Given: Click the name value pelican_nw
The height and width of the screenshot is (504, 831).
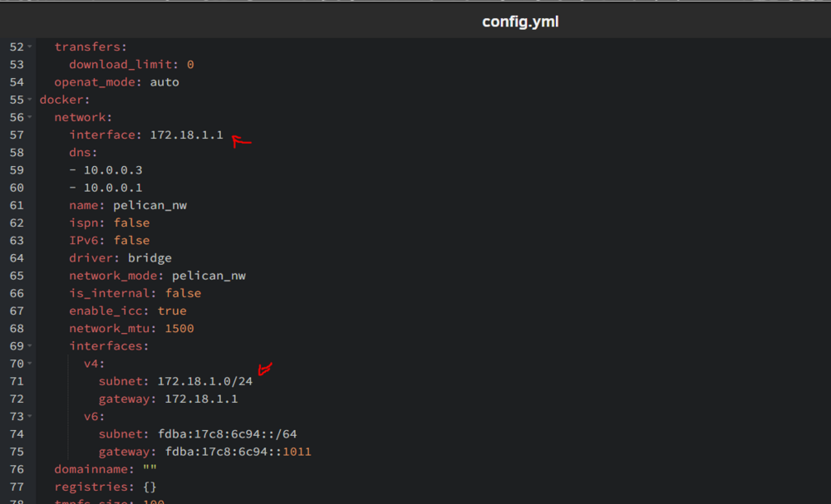Looking at the screenshot, I should pos(150,205).
